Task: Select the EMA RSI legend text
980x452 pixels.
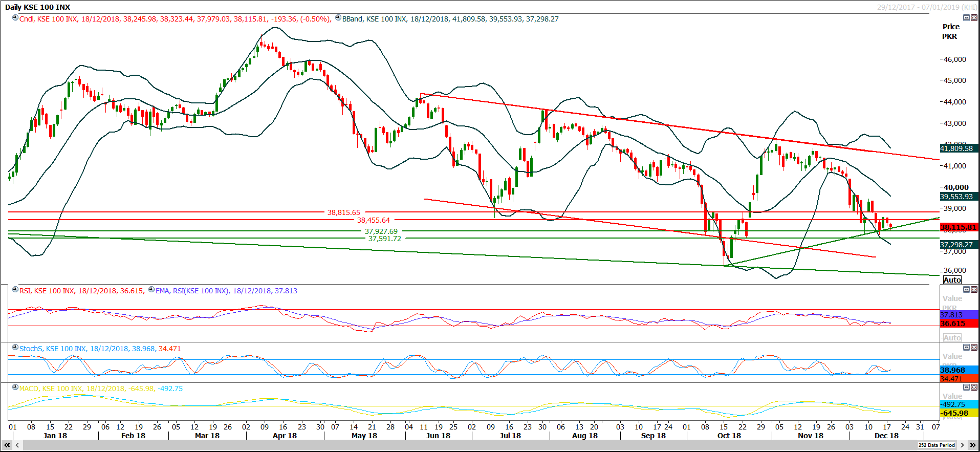Action: click(x=226, y=291)
